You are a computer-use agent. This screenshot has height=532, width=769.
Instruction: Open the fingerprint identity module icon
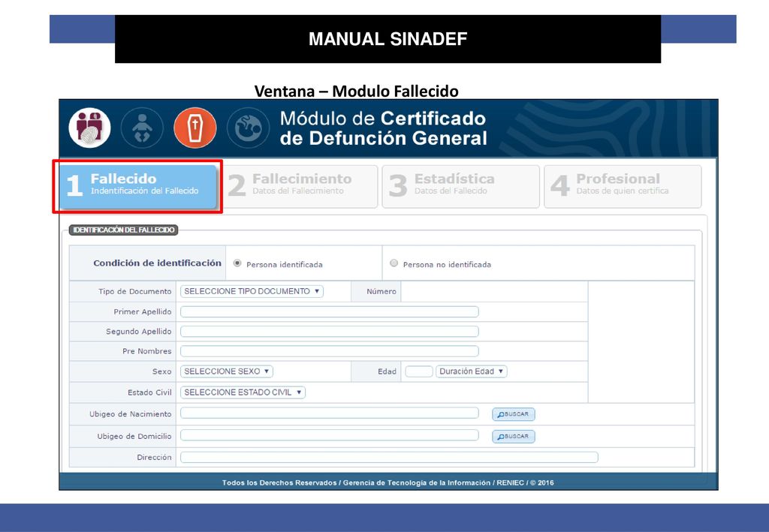click(x=90, y=128)
